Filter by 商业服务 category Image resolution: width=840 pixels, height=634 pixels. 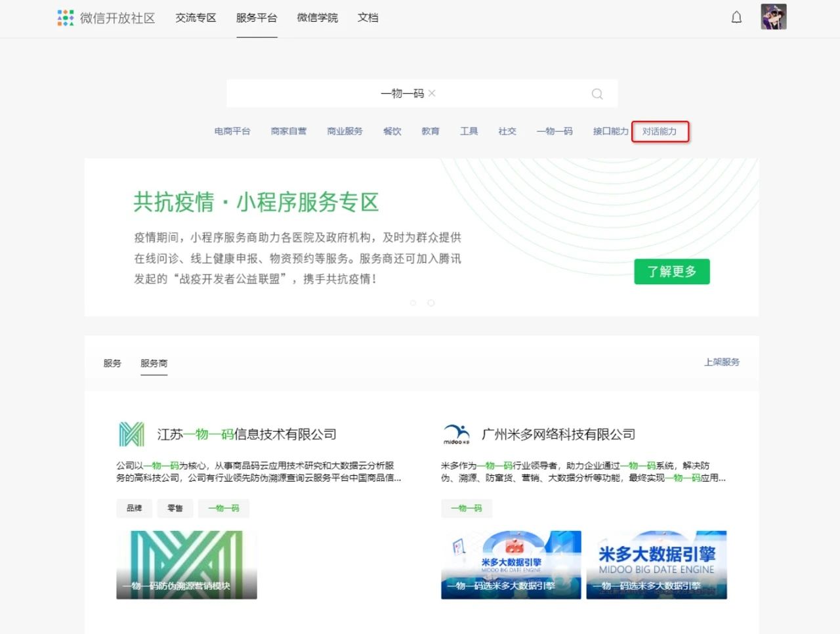(345, 131)
